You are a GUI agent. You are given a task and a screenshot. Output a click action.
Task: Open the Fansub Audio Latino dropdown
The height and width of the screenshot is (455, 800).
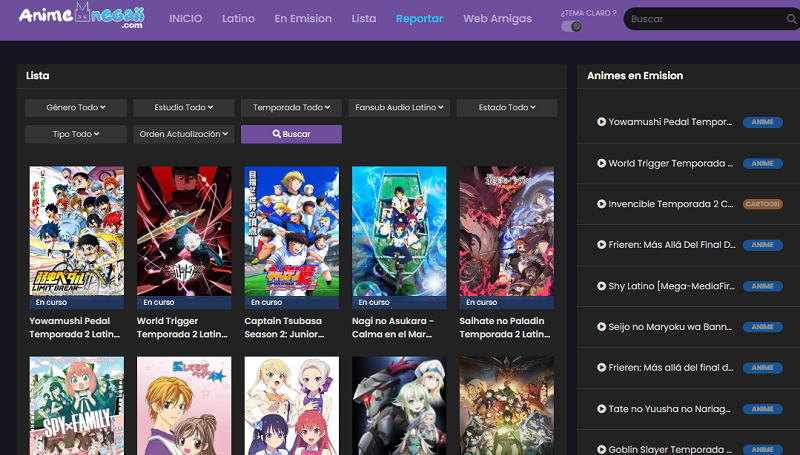pos(399,108)
